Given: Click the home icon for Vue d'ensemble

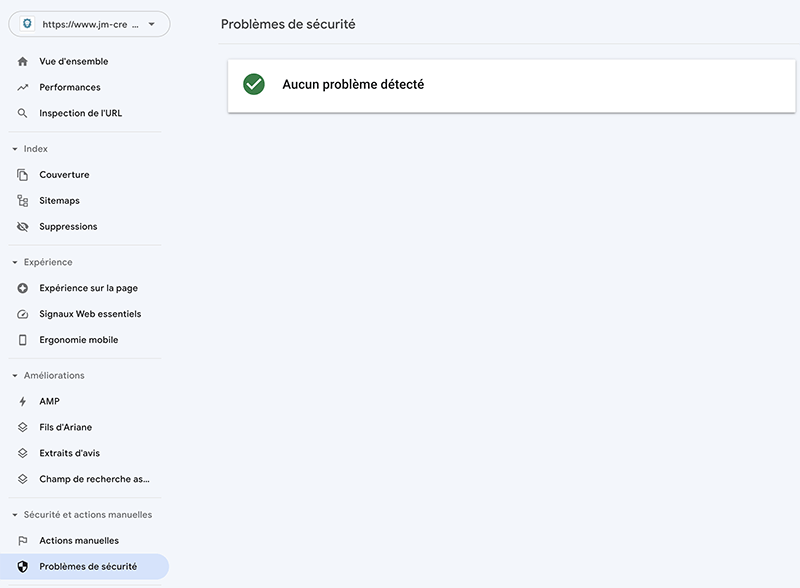Looking at the screenshot, I should click(x=22, y=62).
